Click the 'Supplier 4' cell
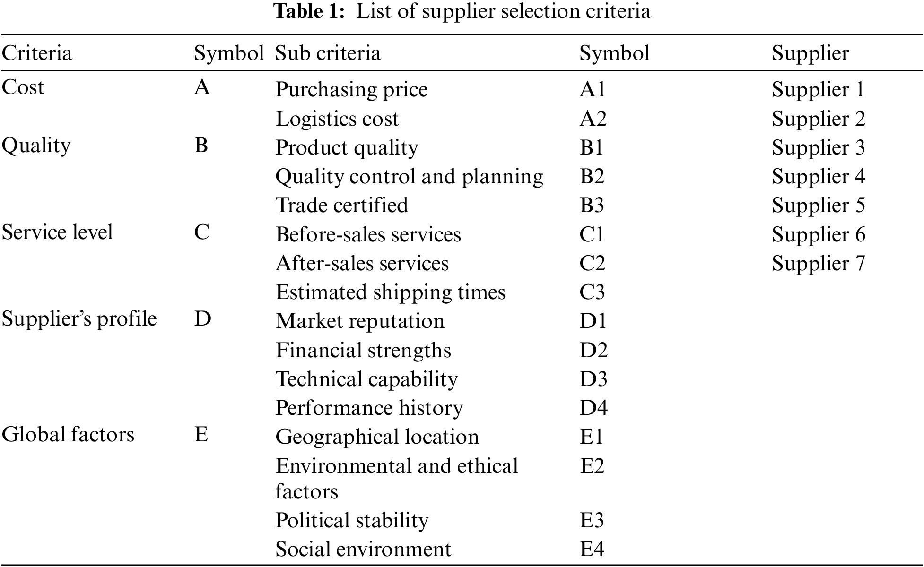 (818, 177)
